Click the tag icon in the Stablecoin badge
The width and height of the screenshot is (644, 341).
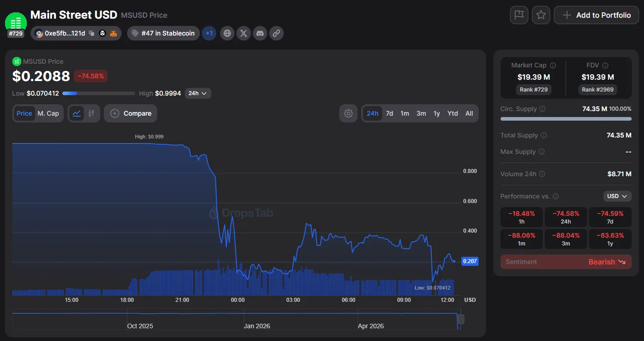[135, 33]
